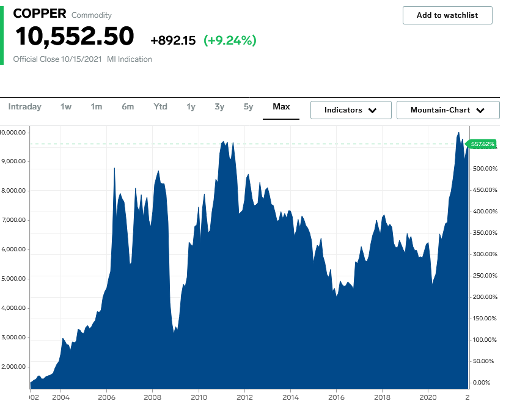Select the 1y time range tab
The height and width of the screenshot is (420, 517).
191,106
